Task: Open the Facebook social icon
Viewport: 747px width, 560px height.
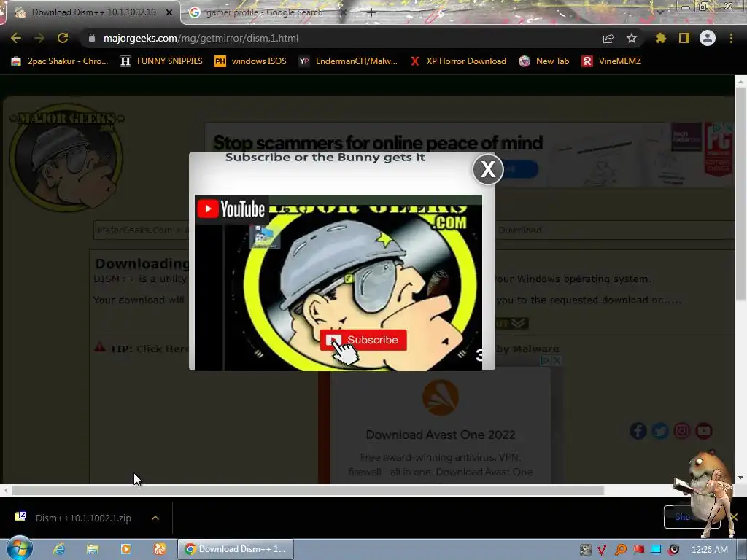Action: tap(638, 431)
